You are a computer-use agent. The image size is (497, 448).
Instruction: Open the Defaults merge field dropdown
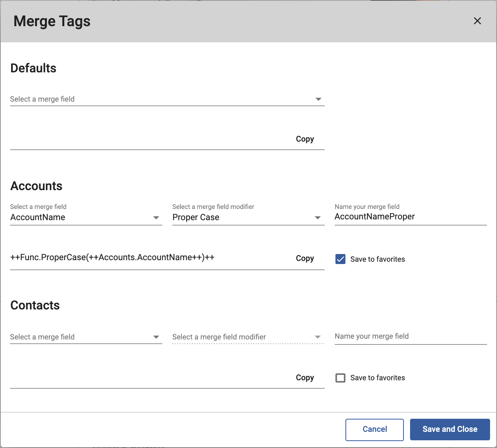(165, 99)
